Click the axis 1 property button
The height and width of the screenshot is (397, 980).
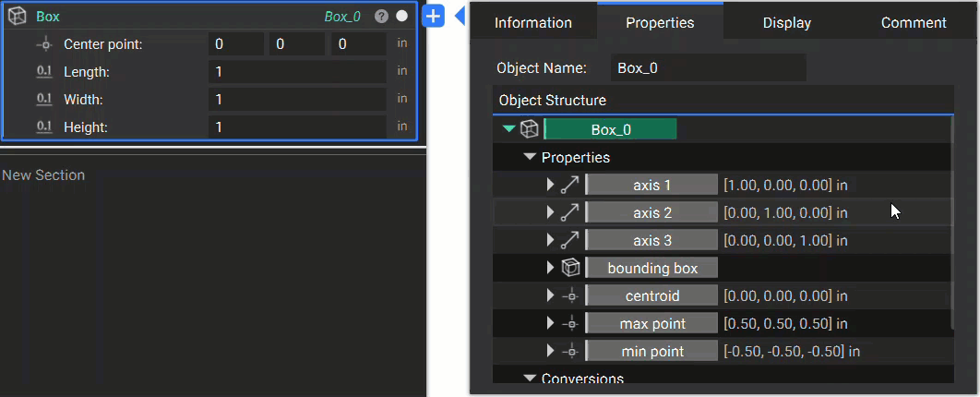[651, 185]
